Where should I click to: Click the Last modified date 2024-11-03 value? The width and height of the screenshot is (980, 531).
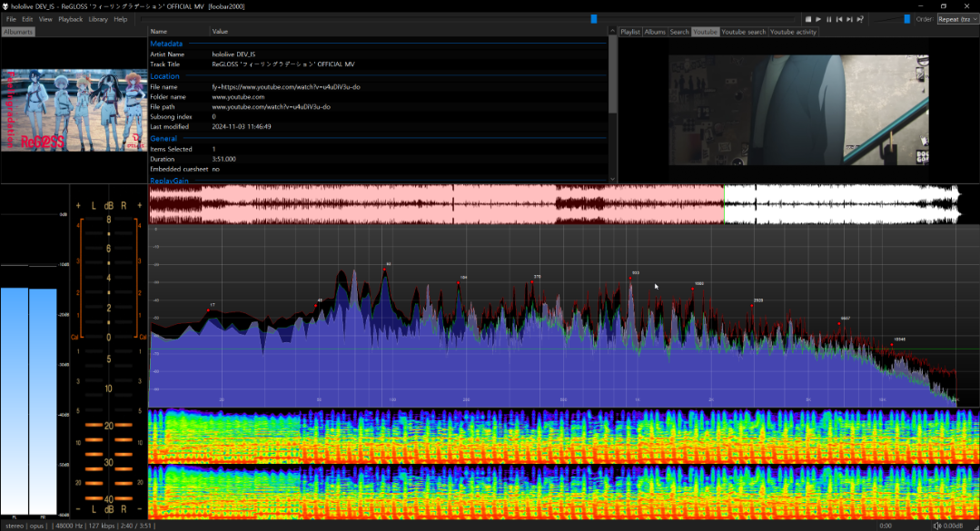coord(242,127)
